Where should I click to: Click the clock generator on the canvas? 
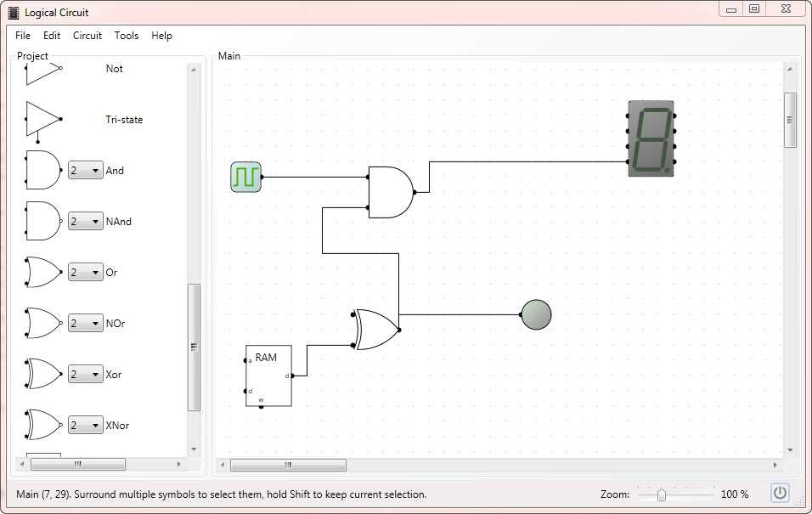(x=246, y=178)
